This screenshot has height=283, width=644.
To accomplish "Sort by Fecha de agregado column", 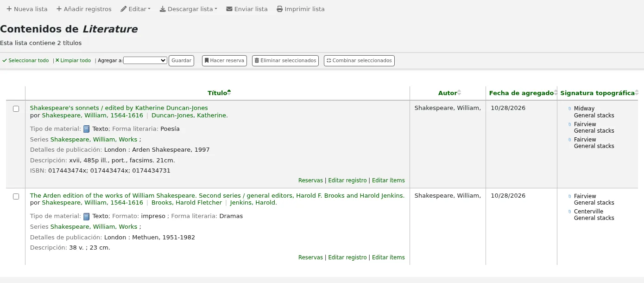I will tap(521, 93).
